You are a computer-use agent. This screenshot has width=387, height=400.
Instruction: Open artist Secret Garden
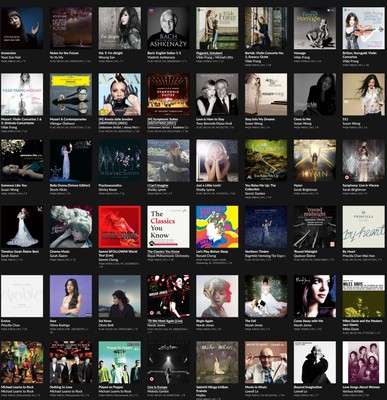(x=254, y=194)
